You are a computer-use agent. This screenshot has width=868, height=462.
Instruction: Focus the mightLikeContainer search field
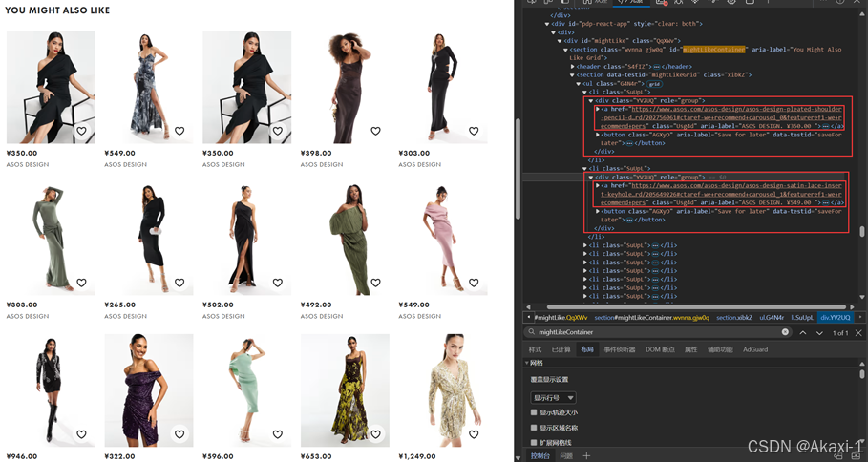(x=657, y=332)
